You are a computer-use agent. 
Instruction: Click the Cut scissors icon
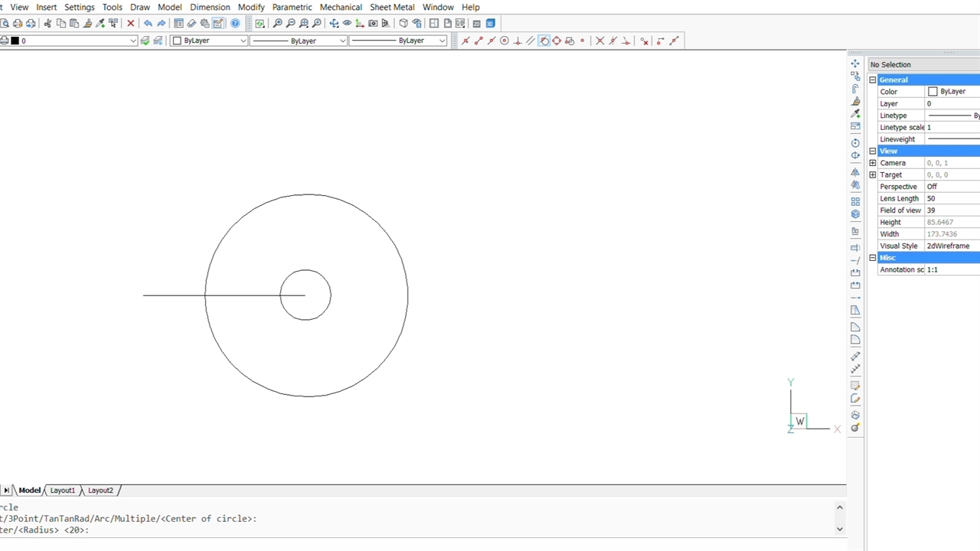pos(47,24)
